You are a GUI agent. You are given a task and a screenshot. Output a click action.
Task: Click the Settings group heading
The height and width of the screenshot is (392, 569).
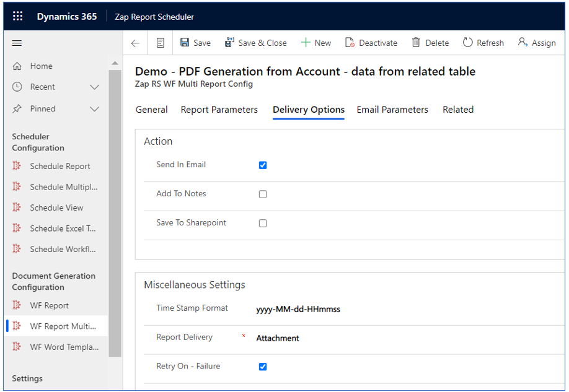pyautogui.click(x=27, y=378)
